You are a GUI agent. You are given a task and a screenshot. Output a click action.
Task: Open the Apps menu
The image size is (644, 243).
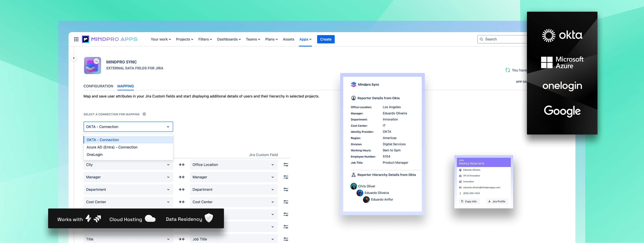point(305,39)
